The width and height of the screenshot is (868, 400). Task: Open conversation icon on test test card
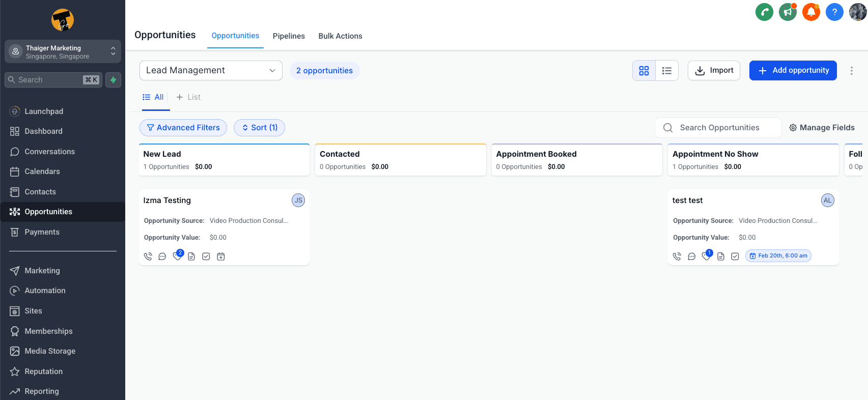point(692,256)
